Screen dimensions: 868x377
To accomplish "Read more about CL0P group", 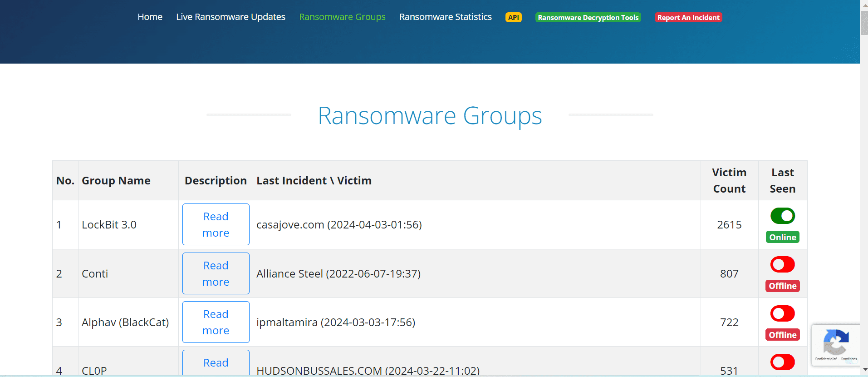I will coord(216,362).
